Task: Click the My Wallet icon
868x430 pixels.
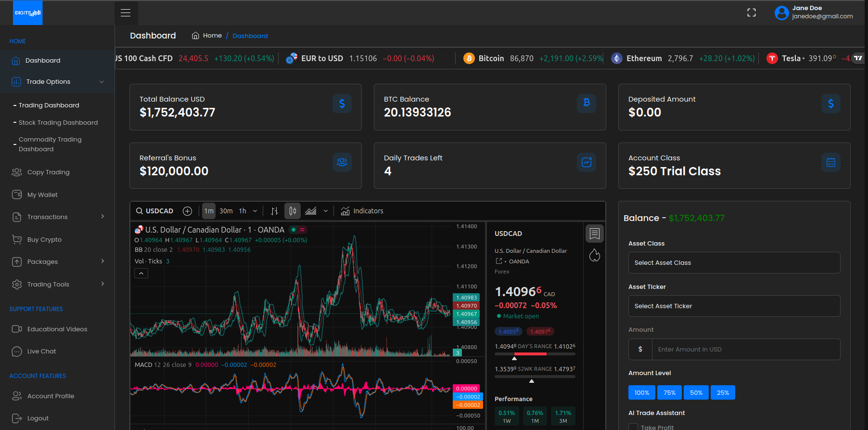Action: [x=17, y=195]
